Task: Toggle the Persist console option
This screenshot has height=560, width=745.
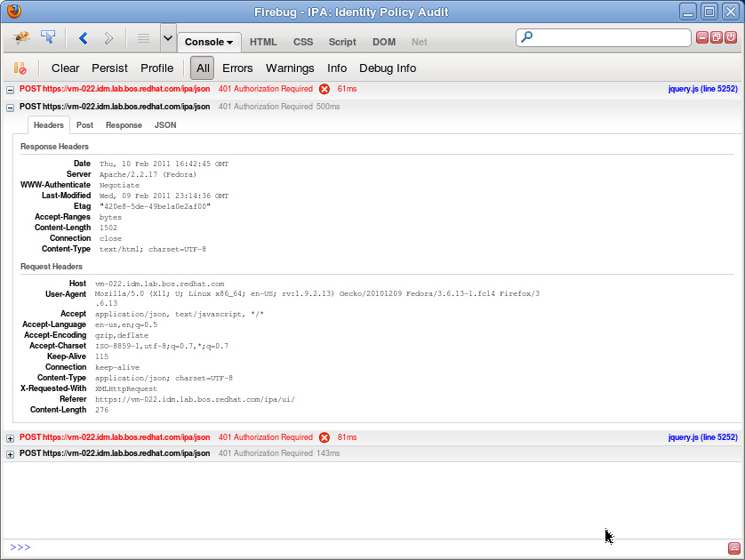Action: point(109,68)
